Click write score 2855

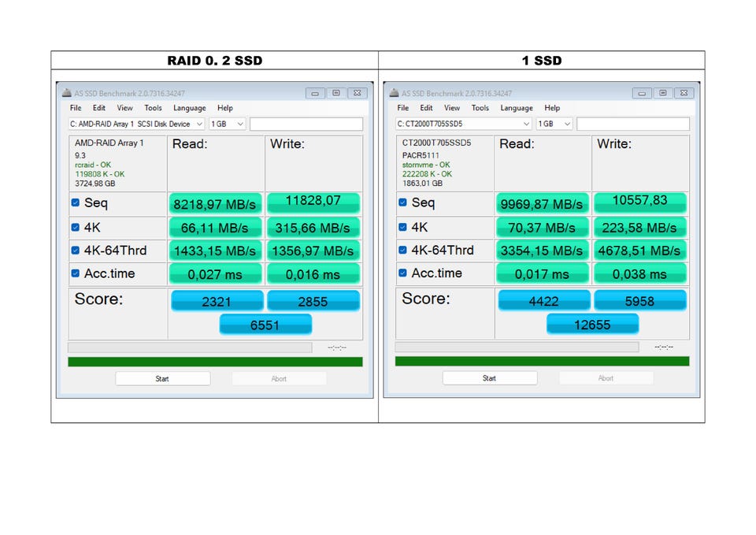pyautogui.click(x=313, y=301)
